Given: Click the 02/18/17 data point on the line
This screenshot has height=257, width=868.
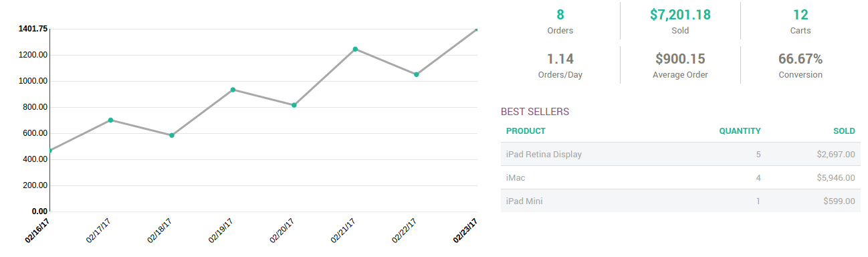Looking at the screenshot, I should pyautogui.click(x=172, y=135).
